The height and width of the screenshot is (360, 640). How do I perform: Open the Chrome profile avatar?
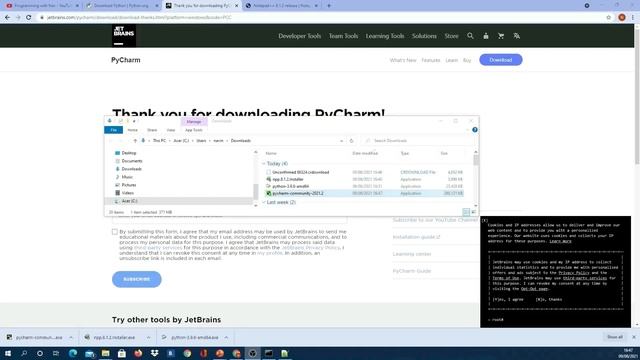(622, 18)
